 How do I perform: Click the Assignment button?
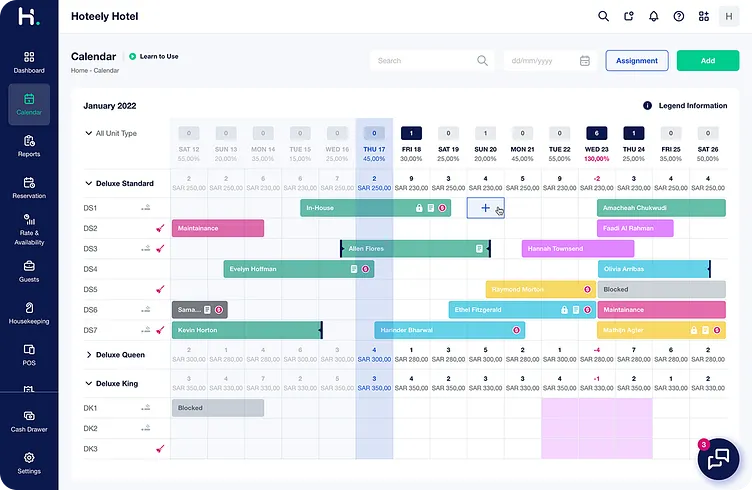click(637, 60)
